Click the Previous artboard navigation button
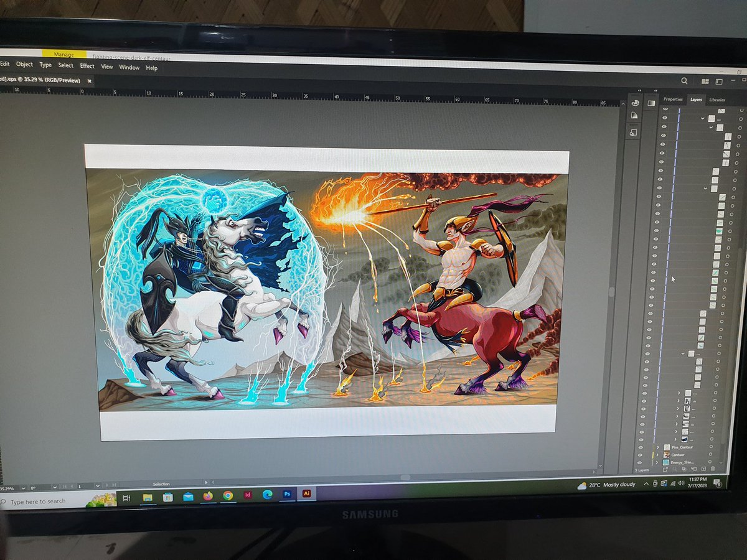The image size is (747, 560). pos(72,485)
